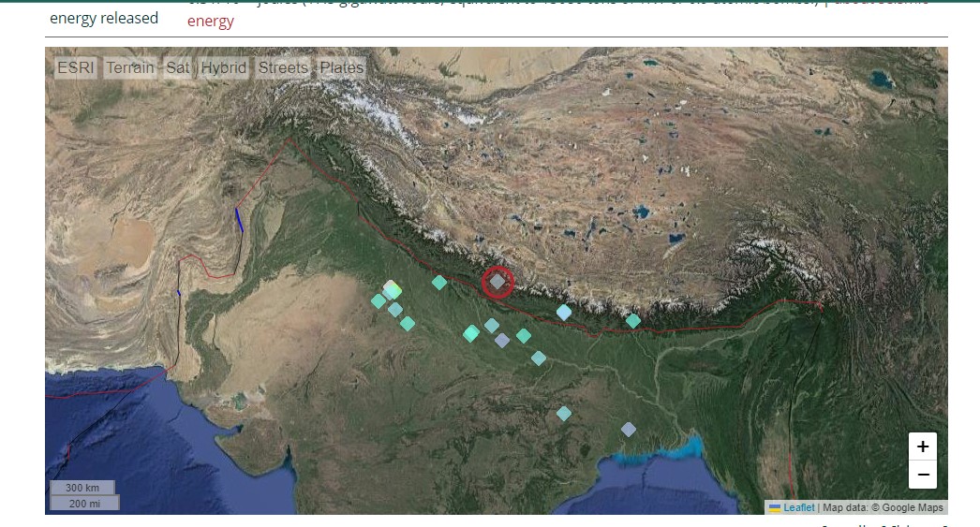Image resolution: width=980 pixels, height=527 pixels.
Task: Click the 'Map data: © Google Maps' attribution text
Action: point(883,507)
